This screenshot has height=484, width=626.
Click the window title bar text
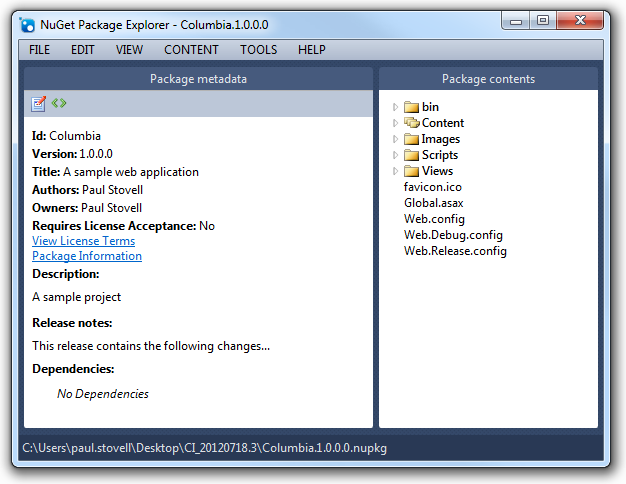(x=154, y=25)
